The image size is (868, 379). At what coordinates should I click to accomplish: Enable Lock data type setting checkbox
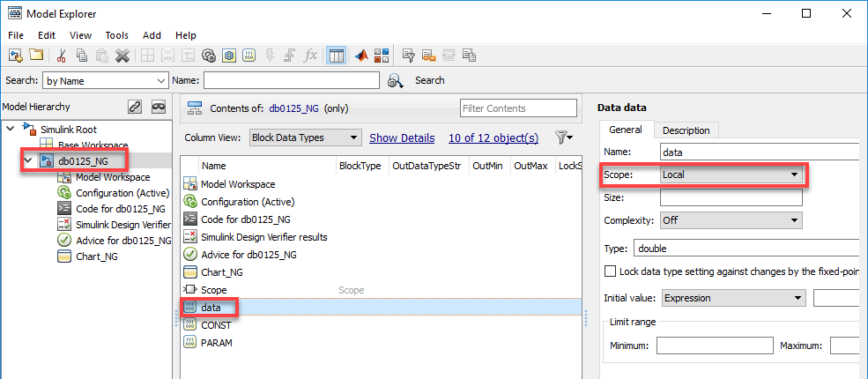point(610,271)
